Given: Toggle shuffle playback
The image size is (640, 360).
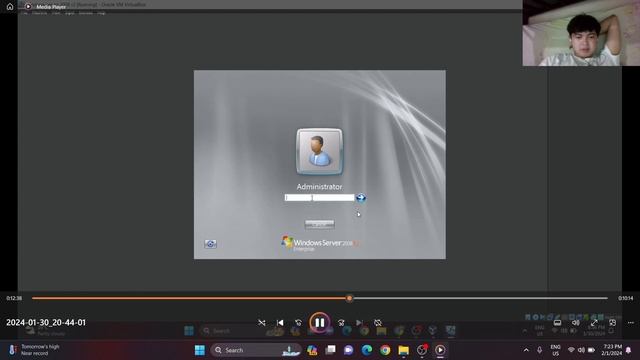Looking at the screenshot, I should coord(262,322).
